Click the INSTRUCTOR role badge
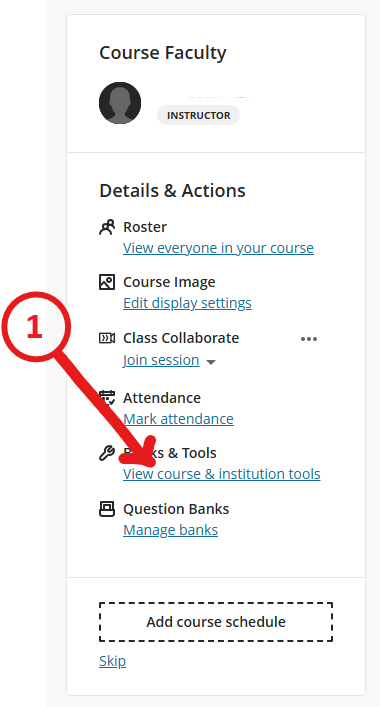This screenshot has height=707, width=380. click(x=198, y=115)
